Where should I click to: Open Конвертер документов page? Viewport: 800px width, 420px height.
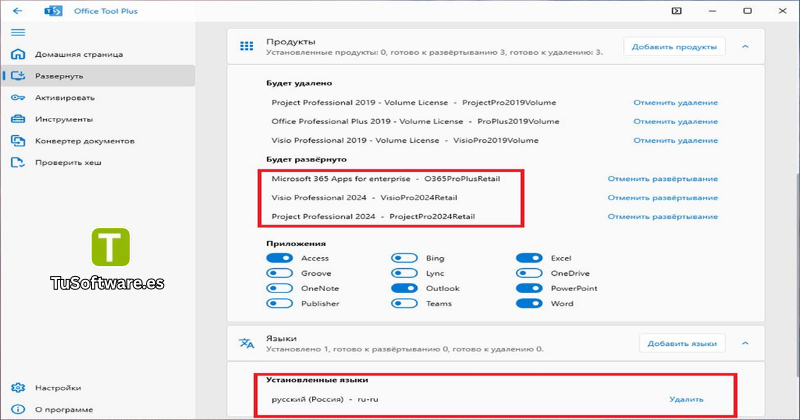pyautogui.click(x=98, y=140)
